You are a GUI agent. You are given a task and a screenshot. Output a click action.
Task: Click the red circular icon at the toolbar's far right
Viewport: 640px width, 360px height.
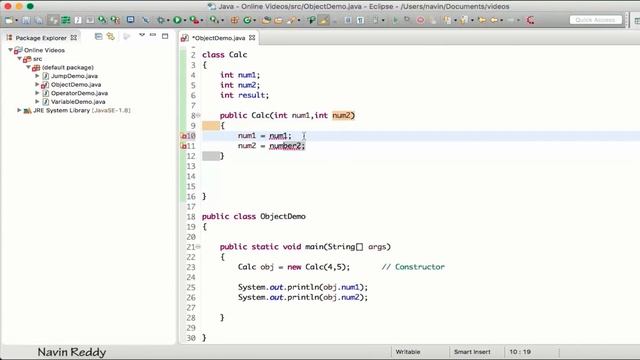[530, 20]
